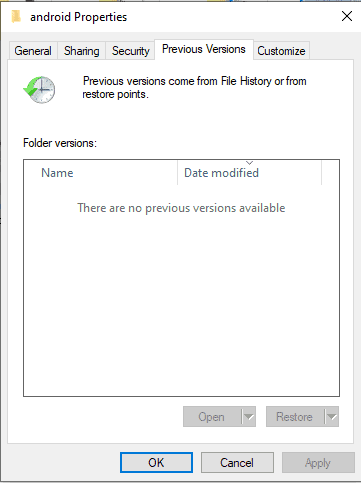Expand the Open button dropdown arrow
Image resolution: width=361 pixels, height=483 pixels.
point(249,417)
